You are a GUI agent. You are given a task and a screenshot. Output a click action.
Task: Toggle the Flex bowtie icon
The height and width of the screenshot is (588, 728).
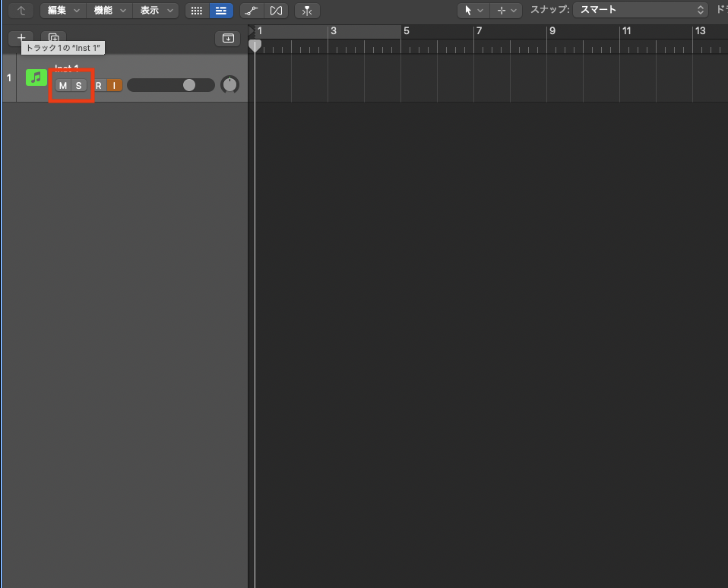pos(276,11)
